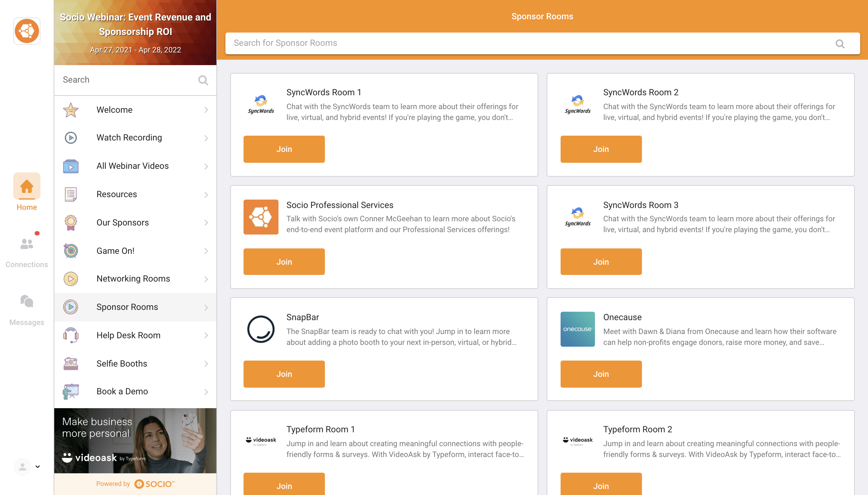
Task: Click the Onecause logo thumbnail
Action: click(x=577, y=329)
